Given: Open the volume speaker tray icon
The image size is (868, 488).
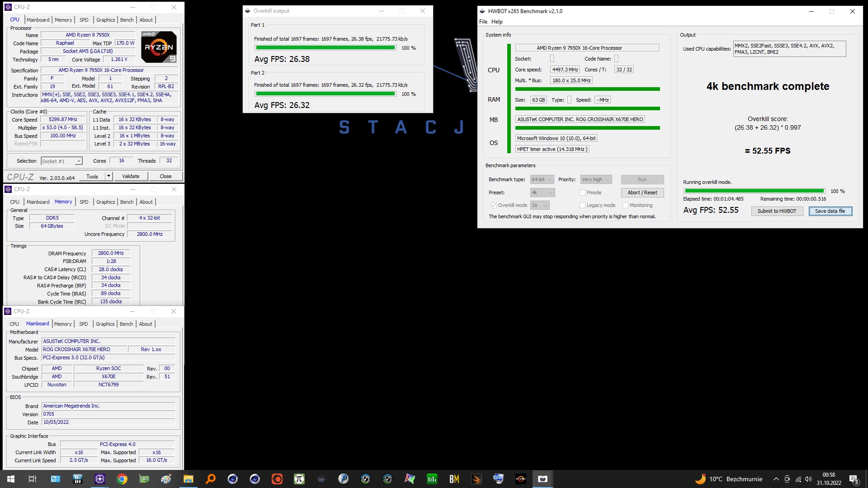Looking at the screenshot, I should pos(808,479).
